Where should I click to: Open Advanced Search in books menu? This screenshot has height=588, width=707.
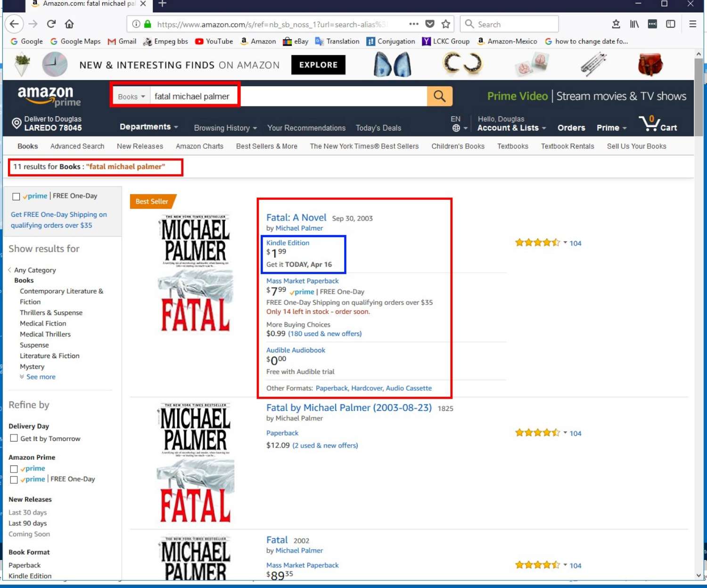click(77, 146)
